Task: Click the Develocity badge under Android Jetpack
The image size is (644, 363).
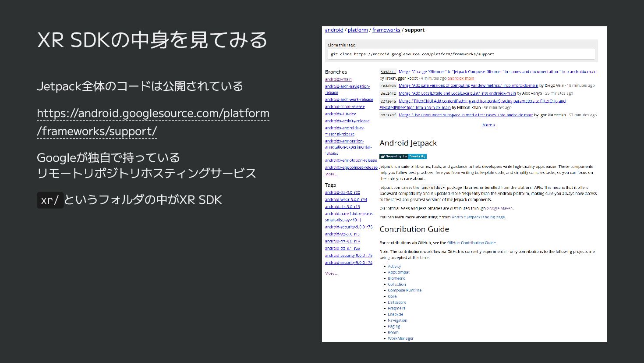Action: click(403, 157)
